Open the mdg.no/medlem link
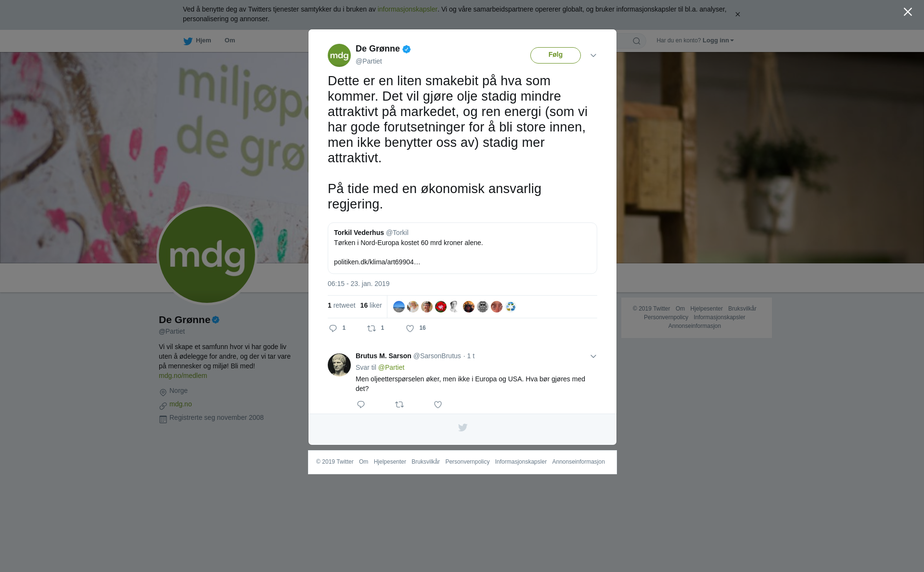The height and width of the screenshot is (572, 924). click(x=183, y=376)
